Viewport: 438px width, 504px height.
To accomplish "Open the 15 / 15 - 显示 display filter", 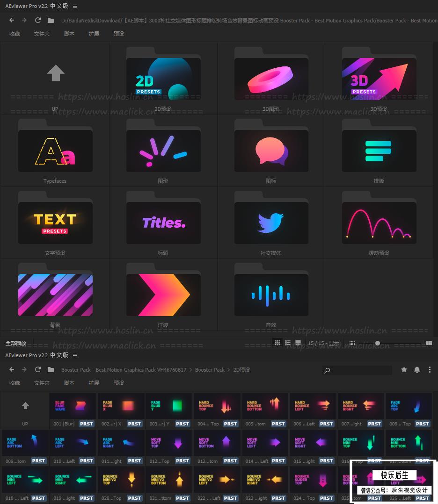I will click(323, 343).
